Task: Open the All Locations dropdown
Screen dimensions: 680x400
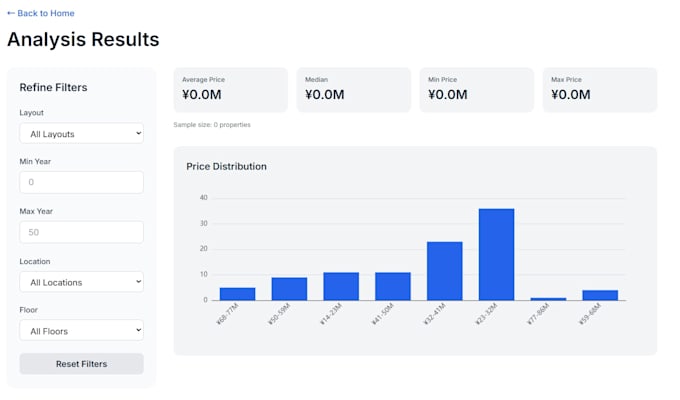Action: (x=82, y=282)
